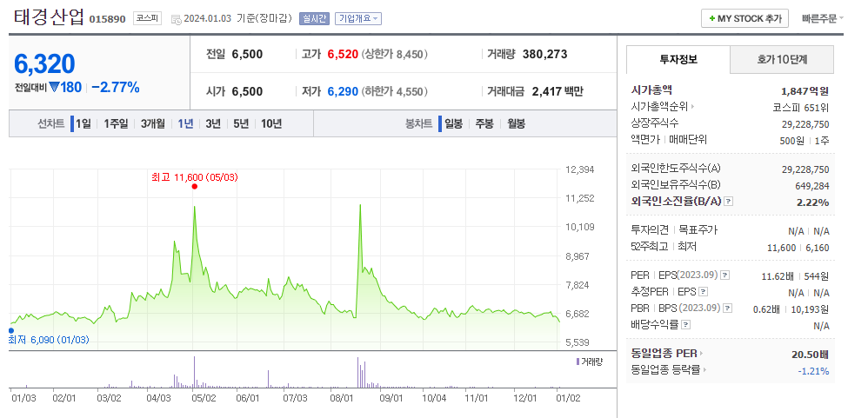Screen dimensions: 868x418
Task: Click the 2.22% foreign ownership value
Action: tap(812, 202)
